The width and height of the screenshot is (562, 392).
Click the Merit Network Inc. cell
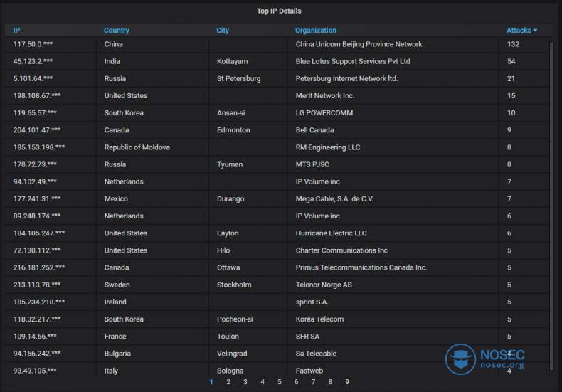pos(324,95)
